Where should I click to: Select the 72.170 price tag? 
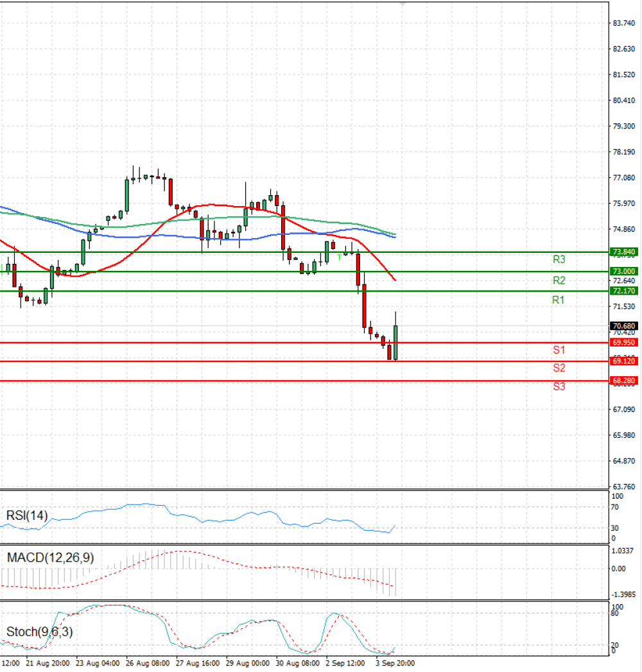pos(623,291)
